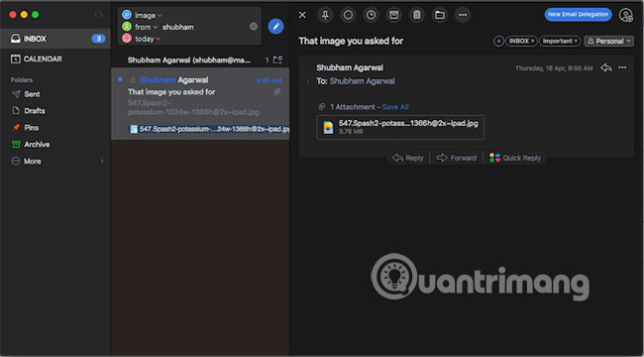The image size is (644, 357).
Task: Open the share with team avatar icon
Action: tap(626, 15)
